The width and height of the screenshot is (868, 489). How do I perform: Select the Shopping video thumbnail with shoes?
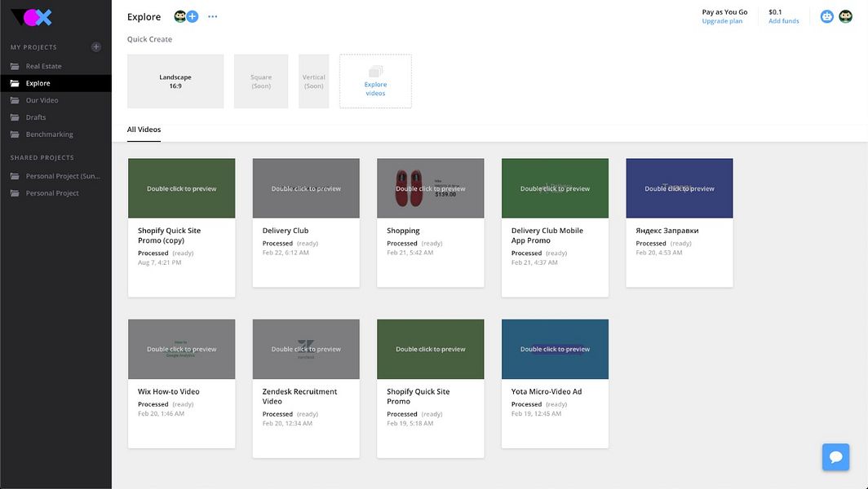point(431,188)
